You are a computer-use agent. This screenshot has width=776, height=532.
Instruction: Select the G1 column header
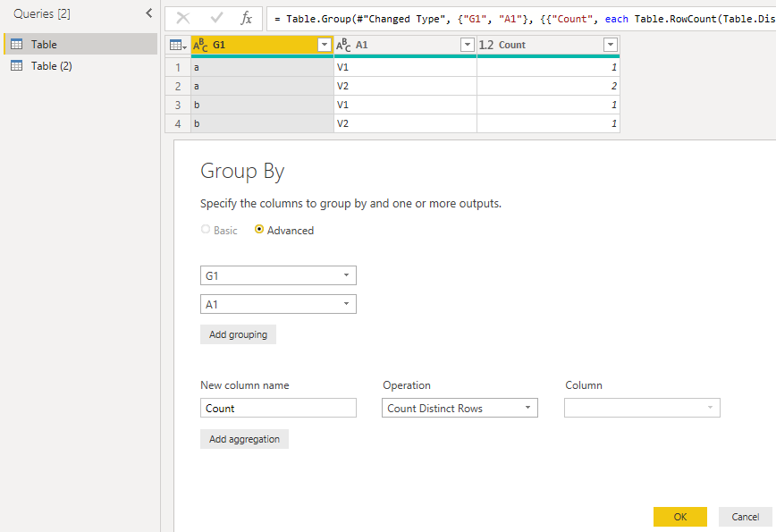click(x=262, y=45)
